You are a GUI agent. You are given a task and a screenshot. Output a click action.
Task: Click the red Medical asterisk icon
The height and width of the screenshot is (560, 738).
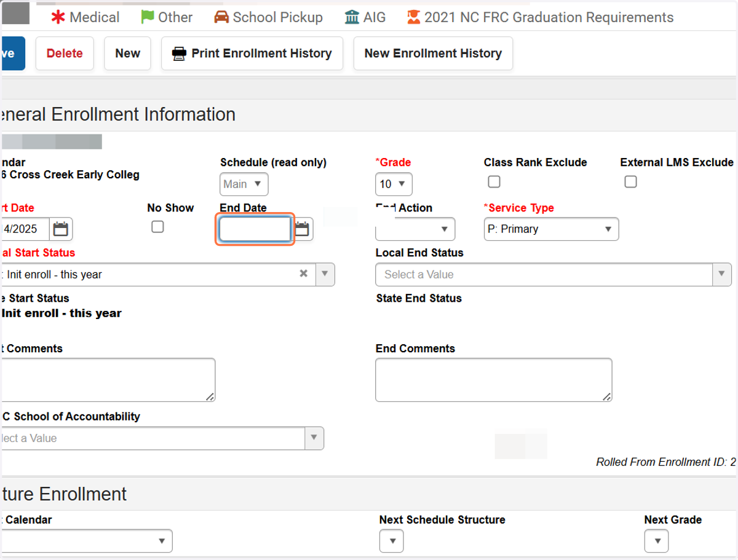[58, 17]
